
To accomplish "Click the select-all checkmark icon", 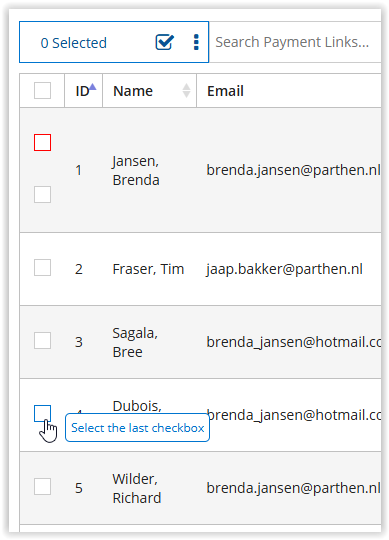I will point(165,42).
